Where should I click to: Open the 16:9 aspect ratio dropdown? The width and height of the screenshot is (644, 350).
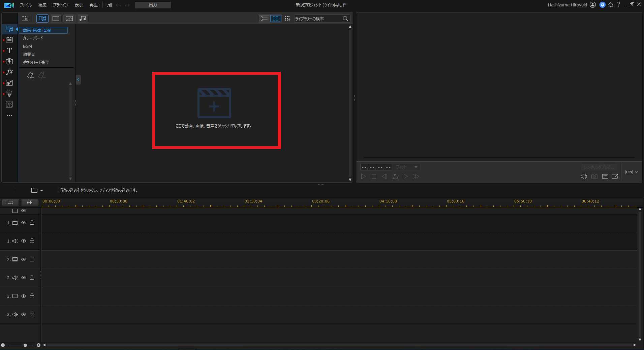point(632,172)
